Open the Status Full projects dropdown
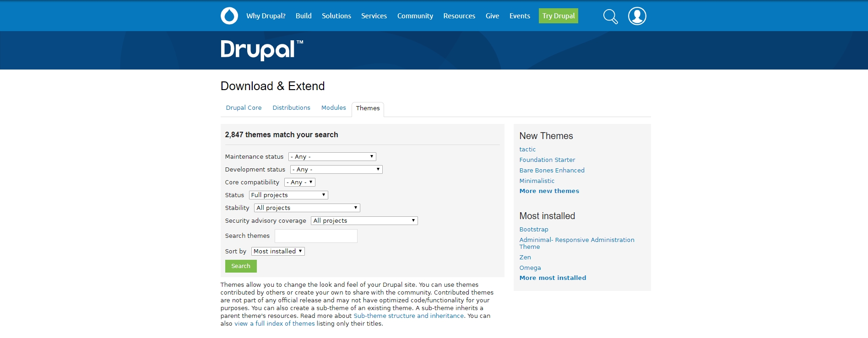Viewport: 868px width, 338px height. 288,195
